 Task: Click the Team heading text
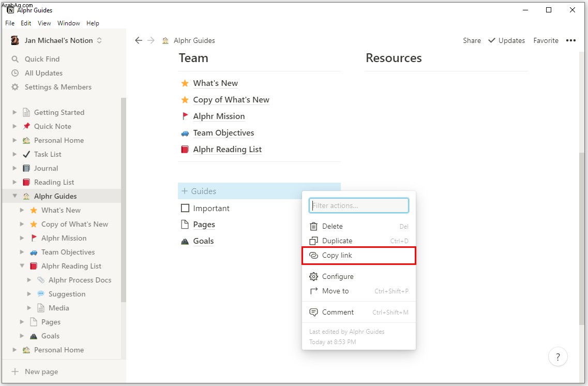(x=193, y=58)
